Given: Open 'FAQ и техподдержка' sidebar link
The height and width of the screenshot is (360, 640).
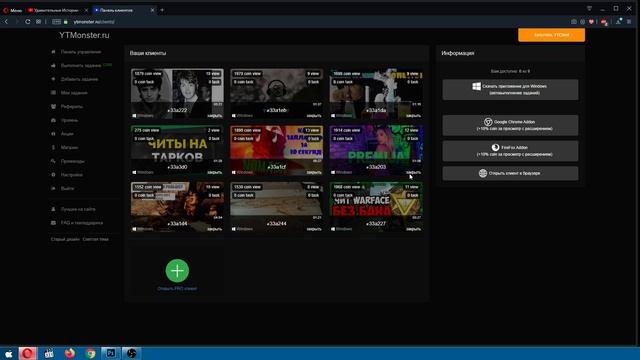Looking at the screenshot, I should point(82,223).
